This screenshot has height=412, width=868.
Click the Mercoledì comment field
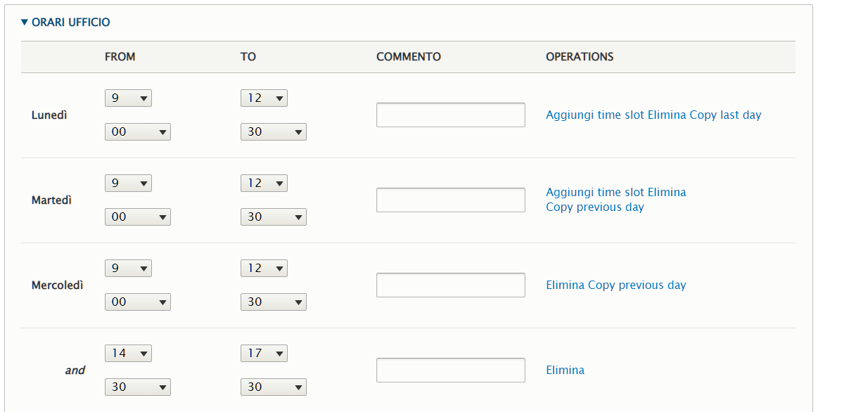pyautogui.click(x=450, y=285)
